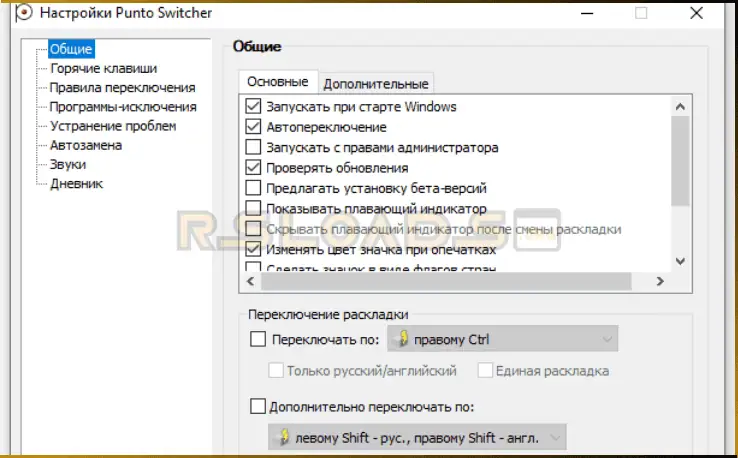Expand левому Shift - рус. dropdown list

[x=417, y=438]
